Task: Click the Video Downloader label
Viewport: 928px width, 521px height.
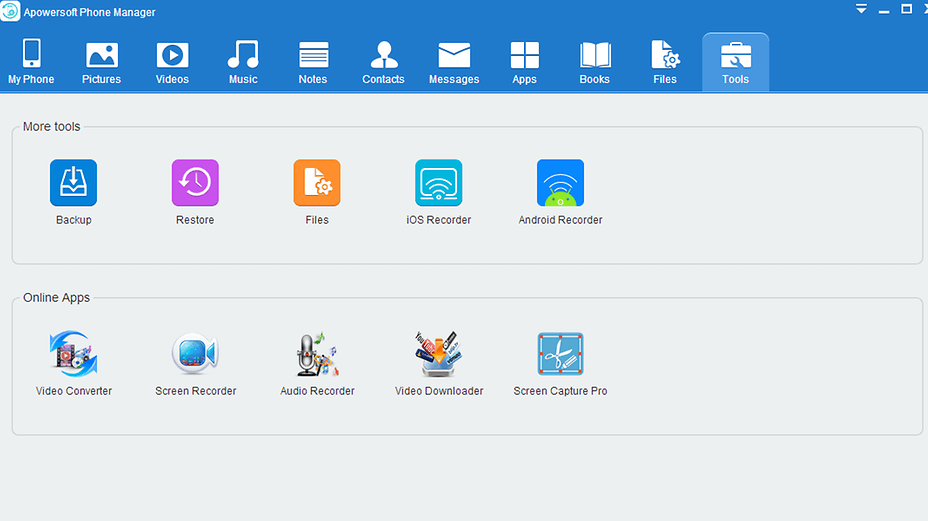Action: [x=439, y=391]
